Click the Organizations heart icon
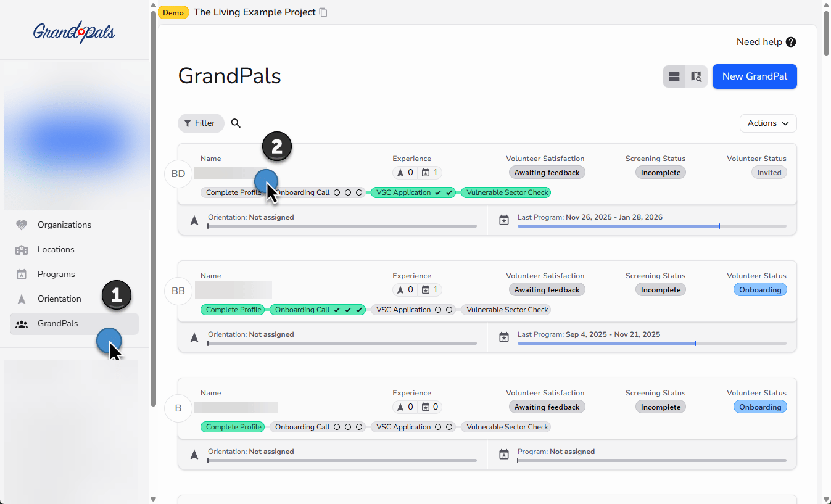Viewport: 831px width, 504px height. 22,225
